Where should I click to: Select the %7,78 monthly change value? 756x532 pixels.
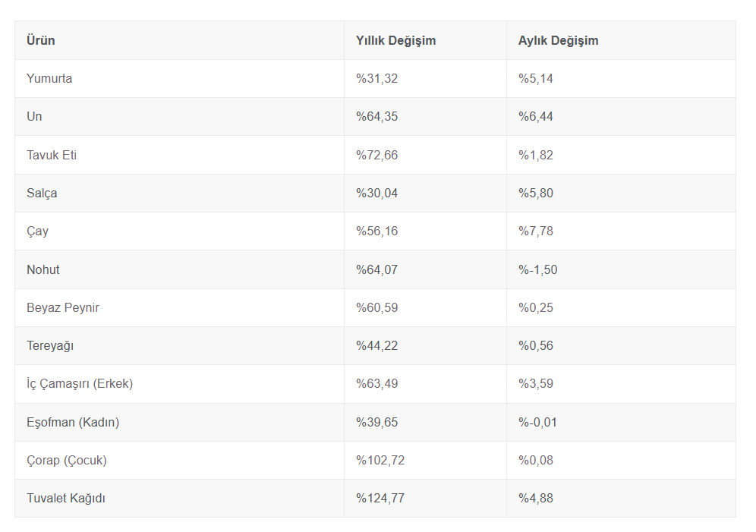[536, 231]
